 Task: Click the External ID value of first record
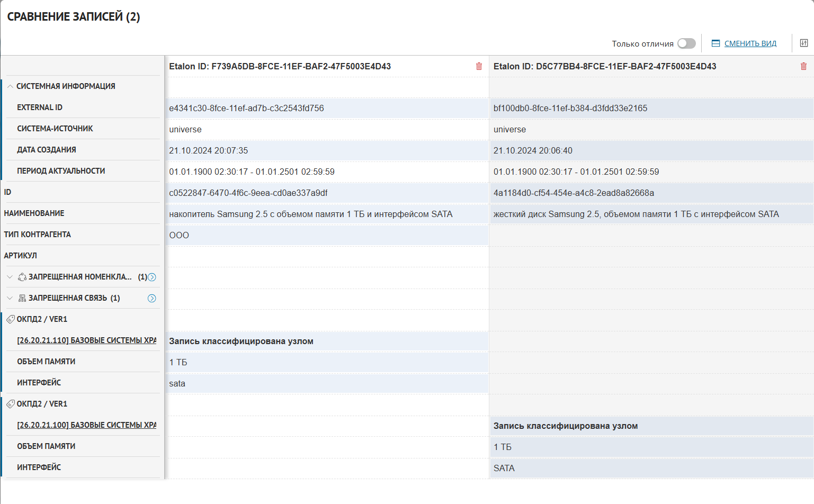coord(246,108)
